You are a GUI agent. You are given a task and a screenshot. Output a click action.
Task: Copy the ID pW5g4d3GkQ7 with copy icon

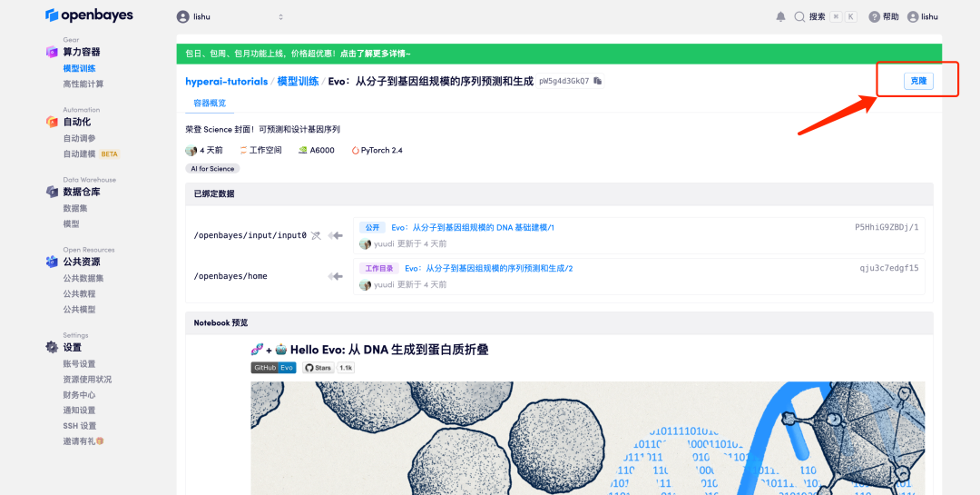[x=598, y=81]
